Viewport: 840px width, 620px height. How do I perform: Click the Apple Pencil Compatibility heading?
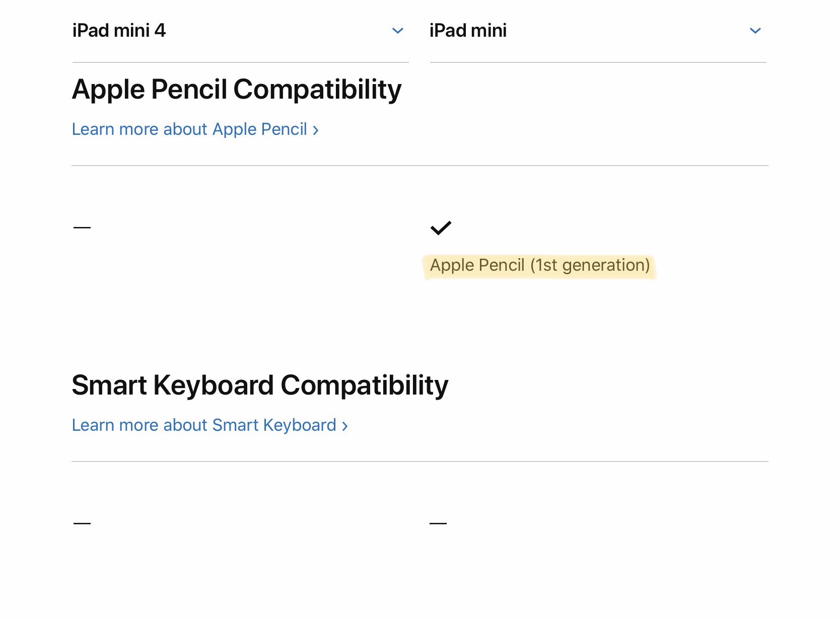(x=237, y=90)
